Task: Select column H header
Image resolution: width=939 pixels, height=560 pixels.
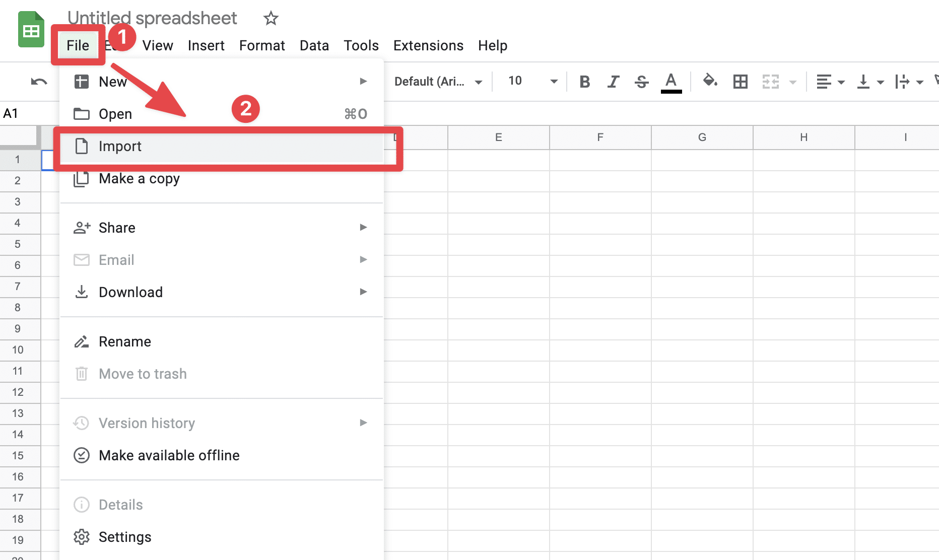Action: [803, 137]
